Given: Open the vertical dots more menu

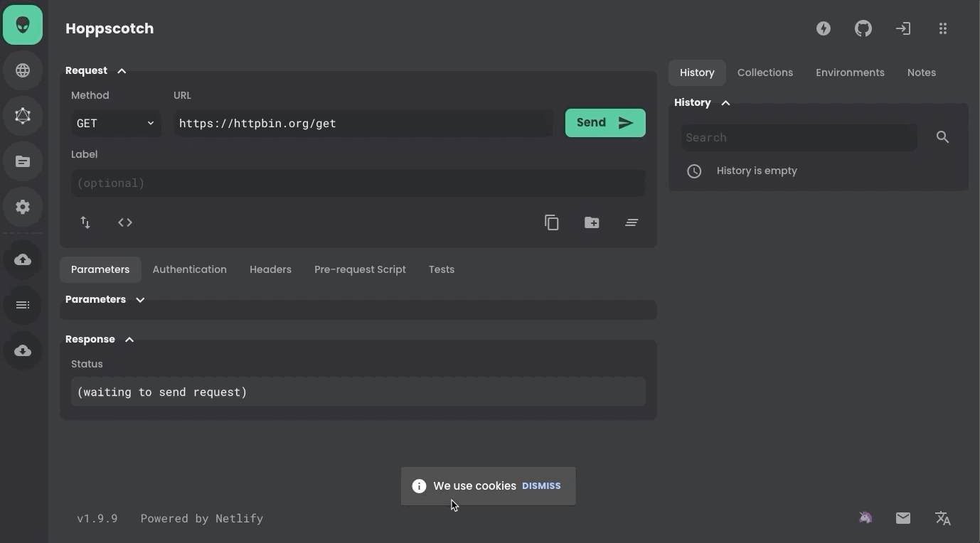Looking at the screenshot, I should (x=943, y=28).
